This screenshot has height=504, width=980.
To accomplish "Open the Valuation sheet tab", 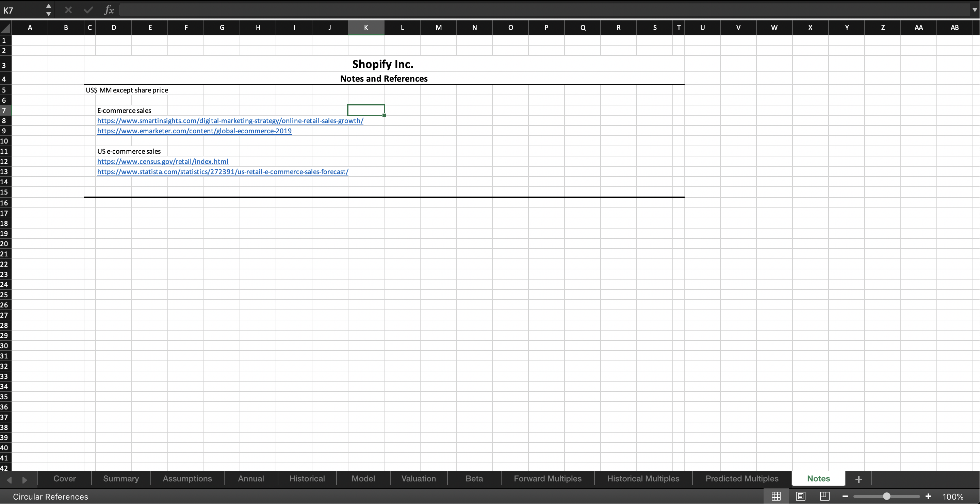I will coord(419,478).
